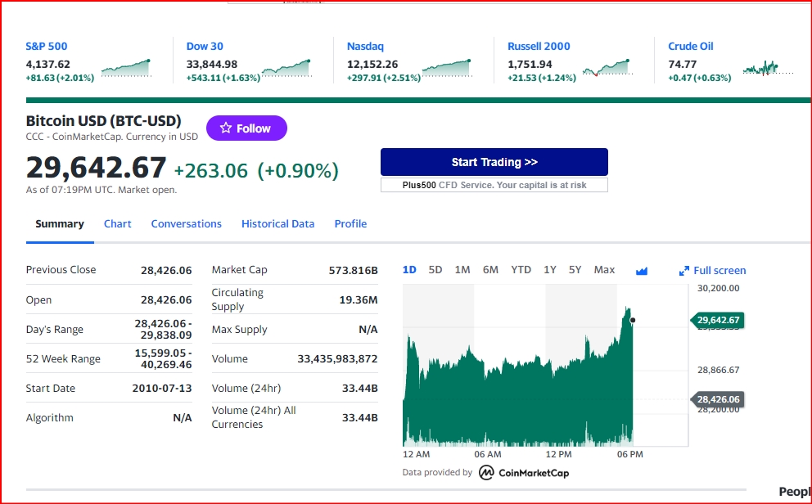Screen dimensions: 812x504
Task: Click the S&P 500 mini sparkline chart
Action: click(126, 67)
